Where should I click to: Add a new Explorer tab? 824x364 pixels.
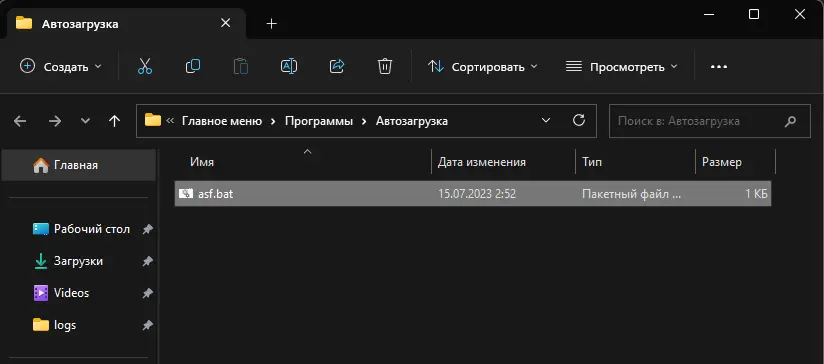[x=271, y=24]
